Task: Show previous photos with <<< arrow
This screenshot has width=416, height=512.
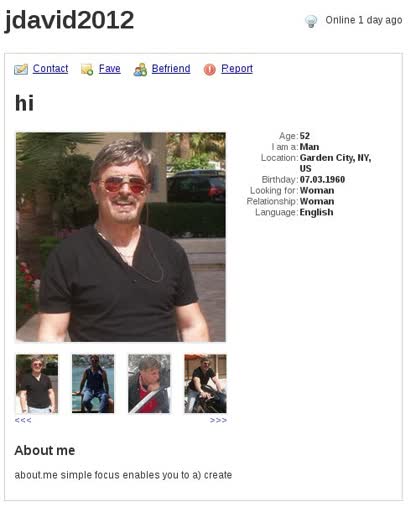Action: (23, 420)
